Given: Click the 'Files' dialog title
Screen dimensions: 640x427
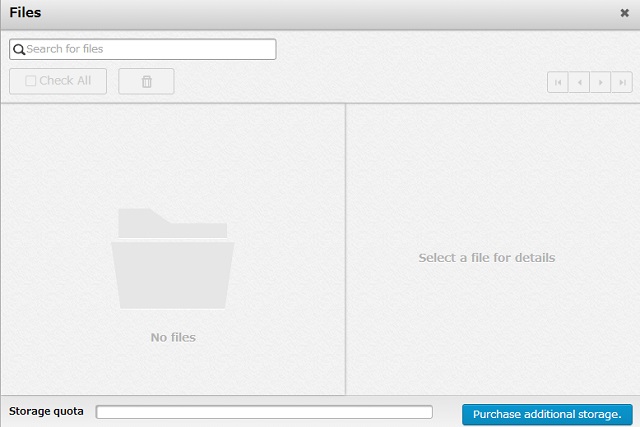Looking at the screenshot, I should [25, 13].
